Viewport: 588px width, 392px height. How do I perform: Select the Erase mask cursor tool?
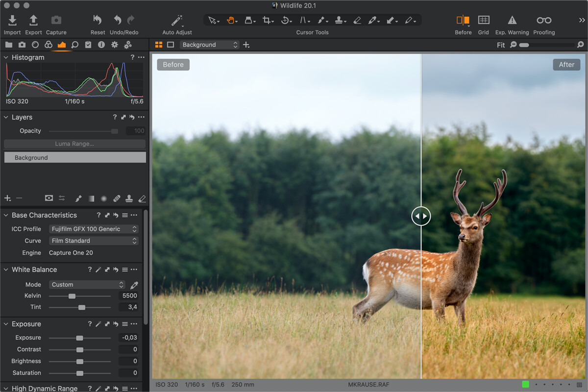(357, 20)
